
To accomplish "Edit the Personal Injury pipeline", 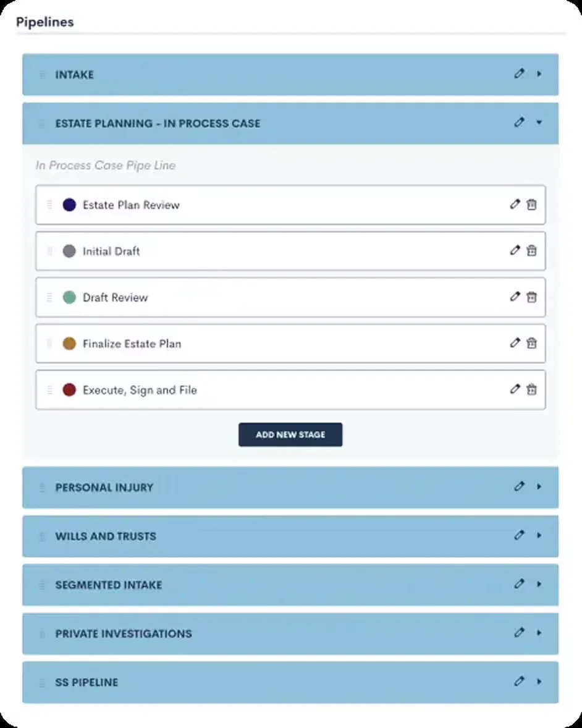I will click(x=519, y=486).
